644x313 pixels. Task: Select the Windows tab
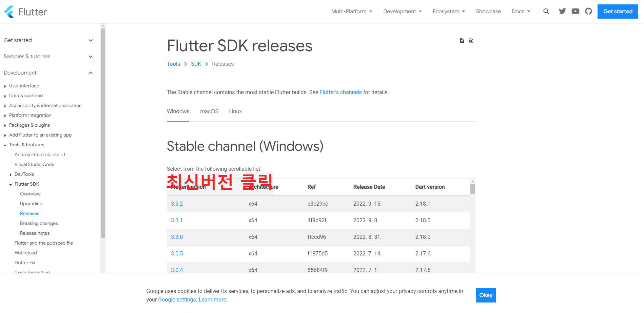tap(178, 111)
